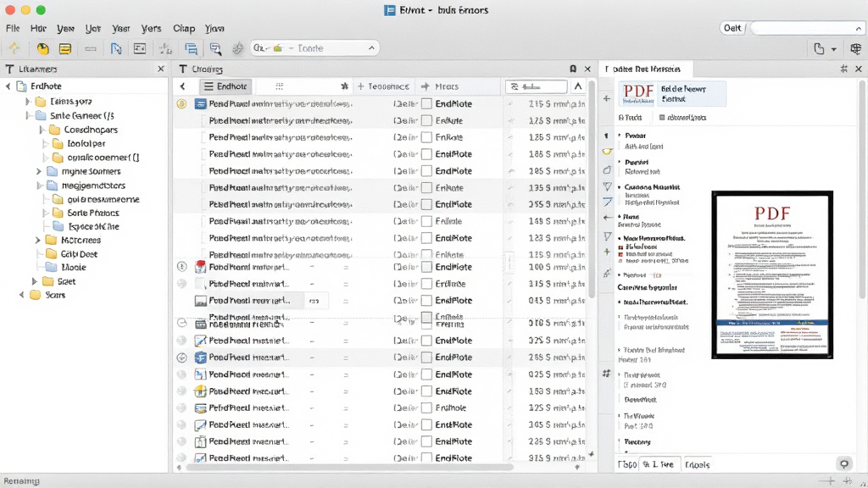The height and width of the screenshot is (488, 868).
Task: Expand the 'myne Sonmers' folder arrow
Action: pos(39,171)
